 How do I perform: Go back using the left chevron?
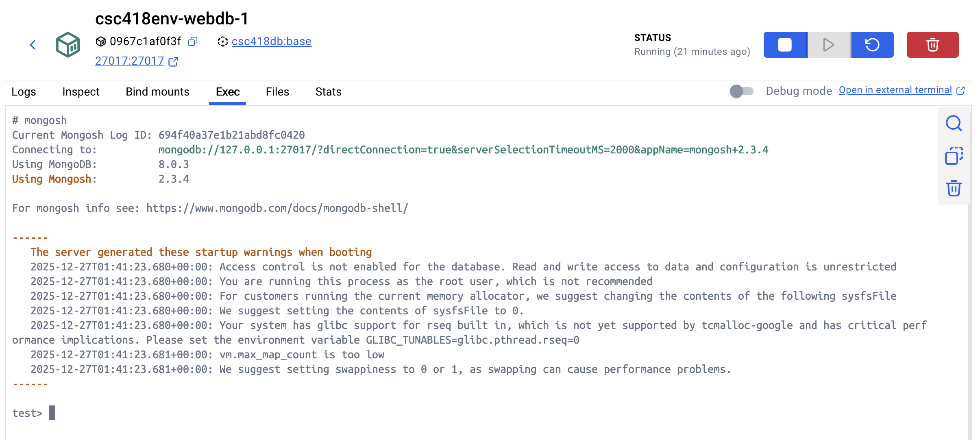pos(33,45)
